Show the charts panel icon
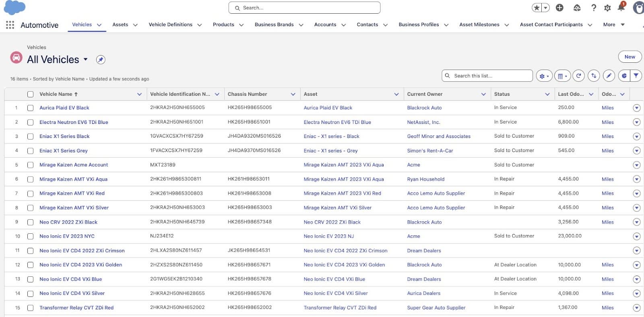The width and height of the screenshot is (644, 317). click(624, 76)
